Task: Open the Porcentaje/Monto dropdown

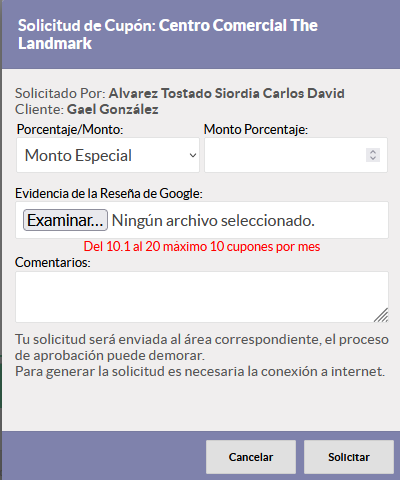Action: [108, 155]
